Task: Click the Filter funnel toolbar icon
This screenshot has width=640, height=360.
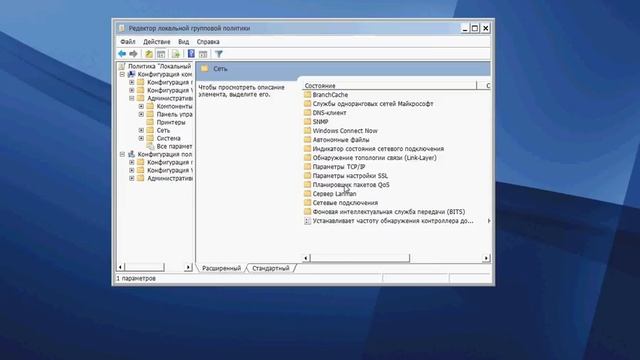Action: [x=219, y=54]
